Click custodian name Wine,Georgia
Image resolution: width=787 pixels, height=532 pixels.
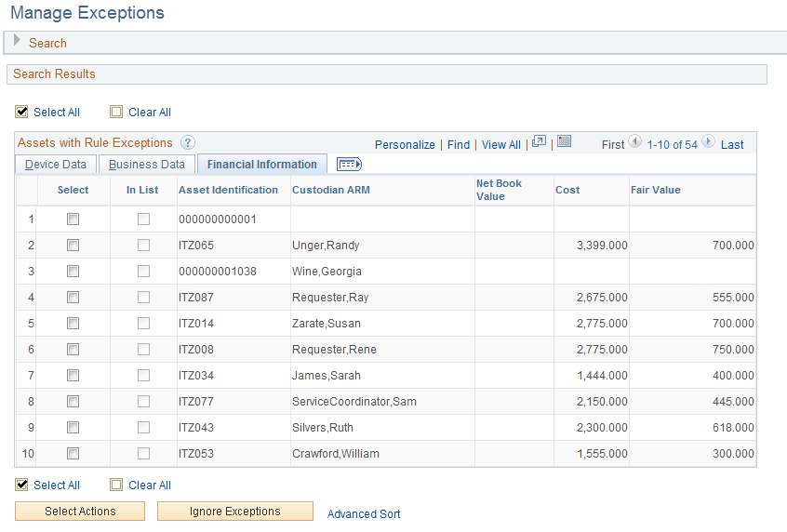click(327, 272)
